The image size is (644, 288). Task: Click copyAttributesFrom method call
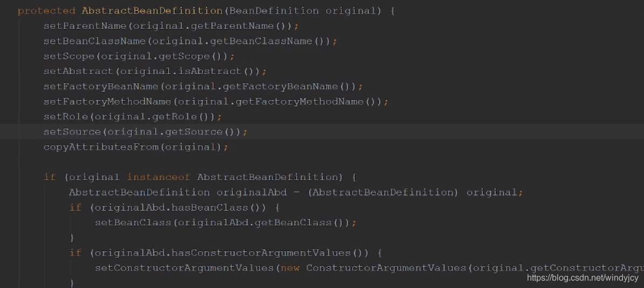pos(101,147)
